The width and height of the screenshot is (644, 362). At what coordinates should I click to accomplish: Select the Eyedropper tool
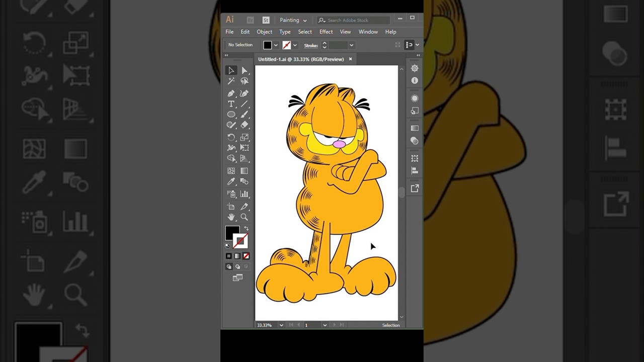231,182
